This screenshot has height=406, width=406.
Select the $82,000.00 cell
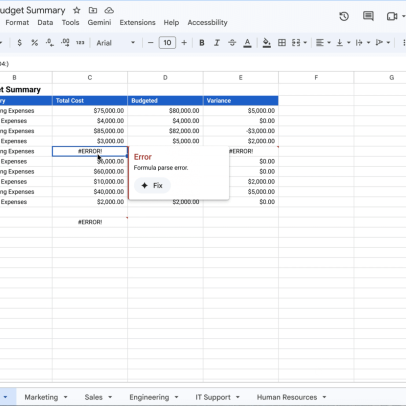165,131
